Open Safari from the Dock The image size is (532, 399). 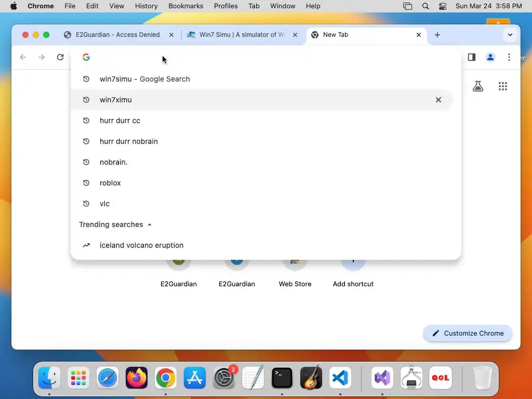(x=108, y=378)
